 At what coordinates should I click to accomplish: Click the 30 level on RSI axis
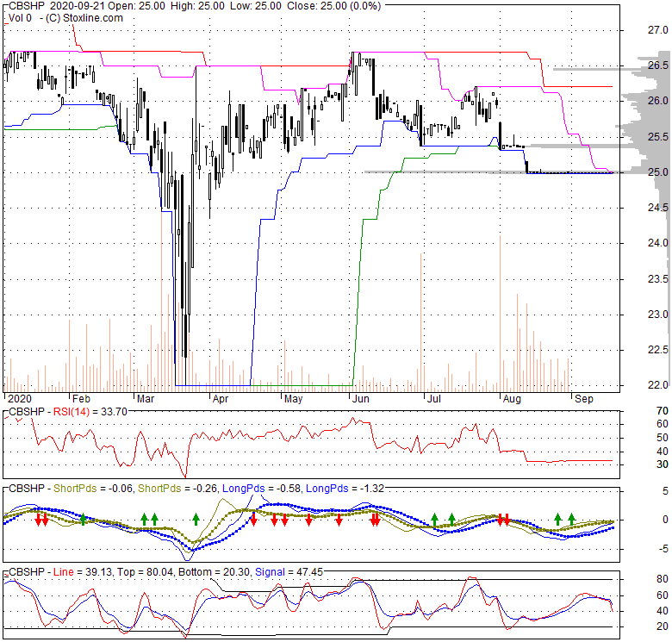[663, 464]
